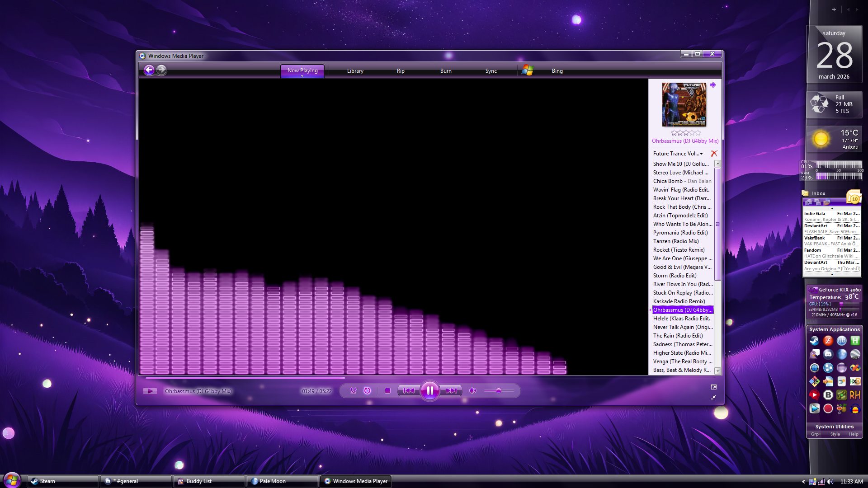Skip to the next track

click(451, 391)
